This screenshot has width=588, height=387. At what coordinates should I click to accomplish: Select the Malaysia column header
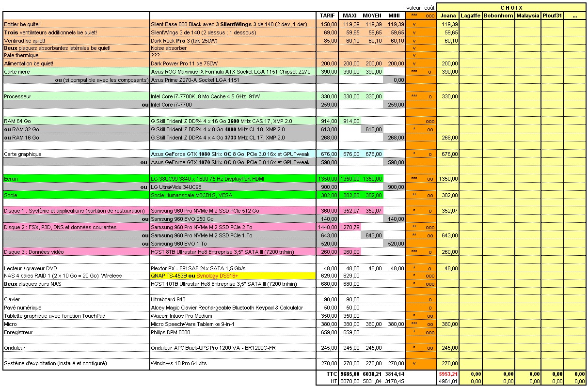click(528, 15)
